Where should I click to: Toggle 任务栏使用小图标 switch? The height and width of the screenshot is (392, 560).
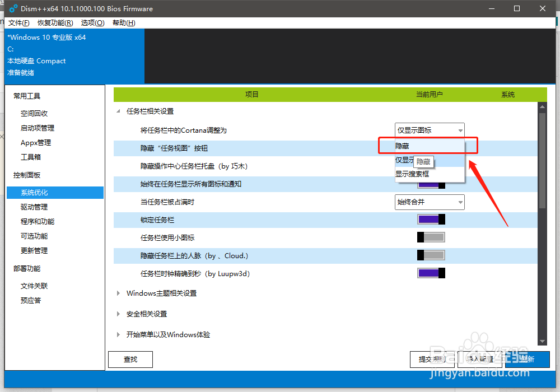(x=431, y=237)
